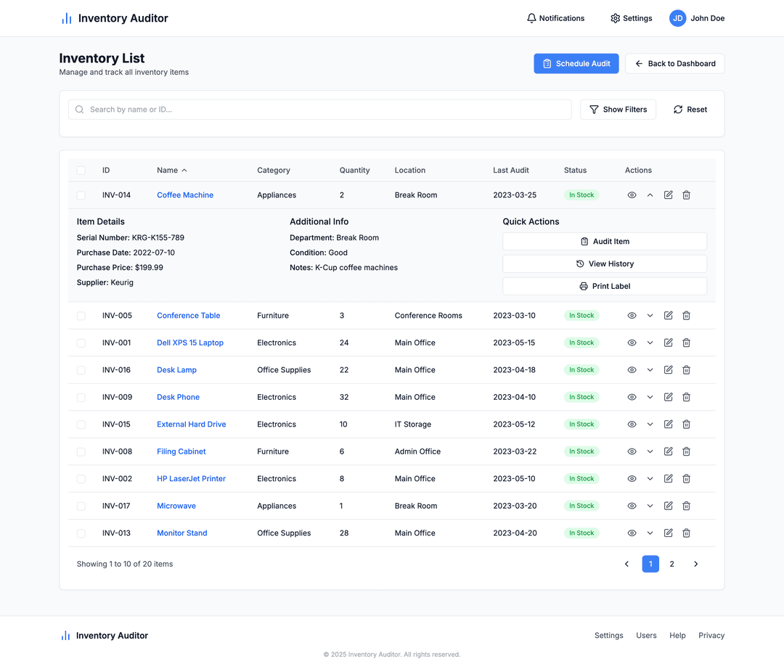The image size is (784, 672).
Task: Click the edit icon for Coffee Machine
Action: pos(668,195)
